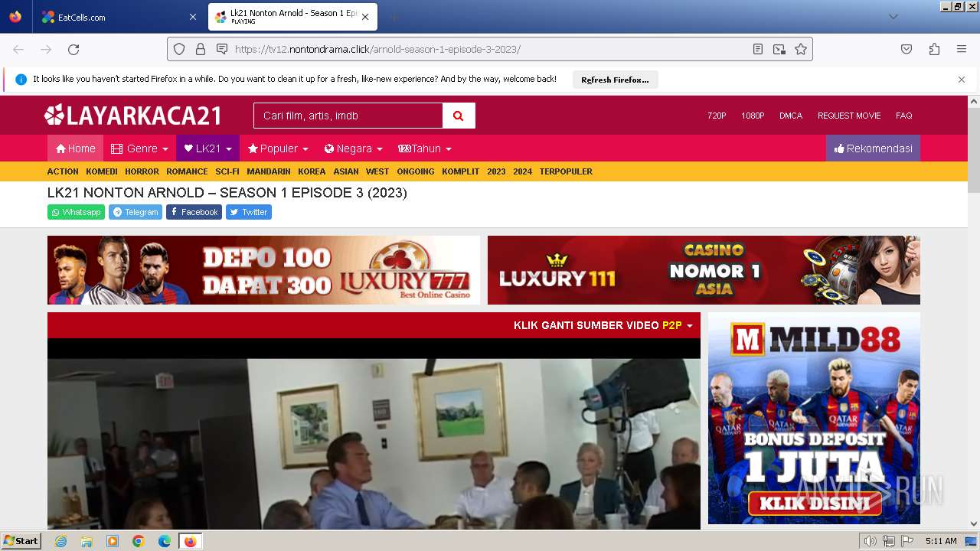The image size is (980, 551).
Task: Select the ONGOING category
Action: (416, 171)
